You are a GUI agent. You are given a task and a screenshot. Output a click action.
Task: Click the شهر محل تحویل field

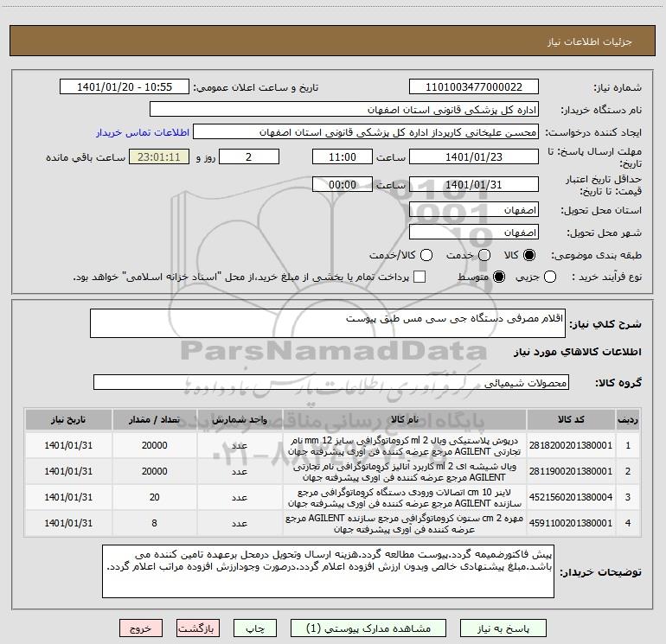click(474, 233)
